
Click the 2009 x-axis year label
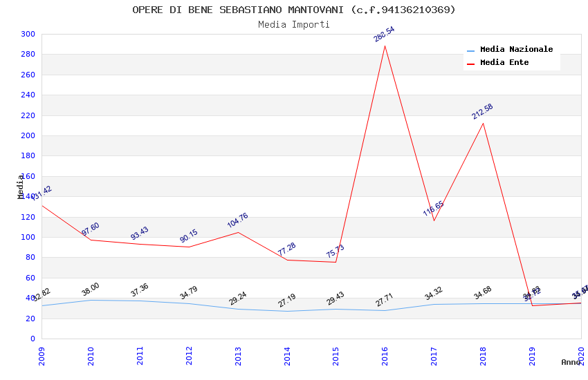coord(42,356)
